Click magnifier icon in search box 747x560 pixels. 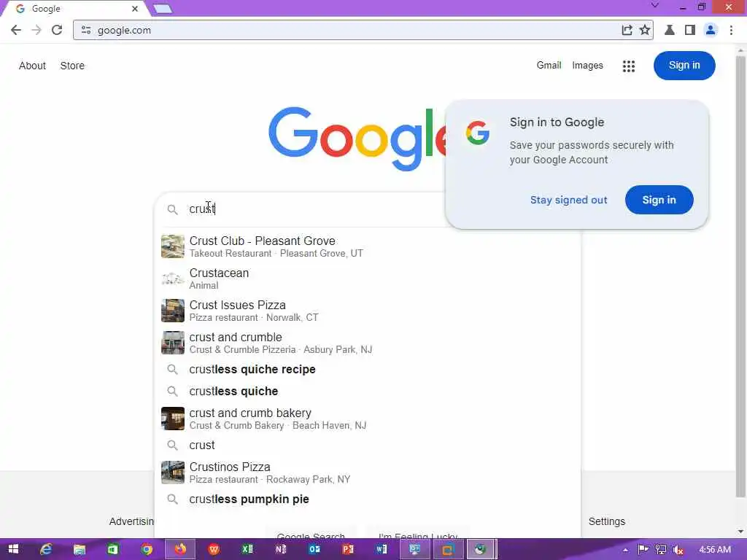[x=172, y=209]
